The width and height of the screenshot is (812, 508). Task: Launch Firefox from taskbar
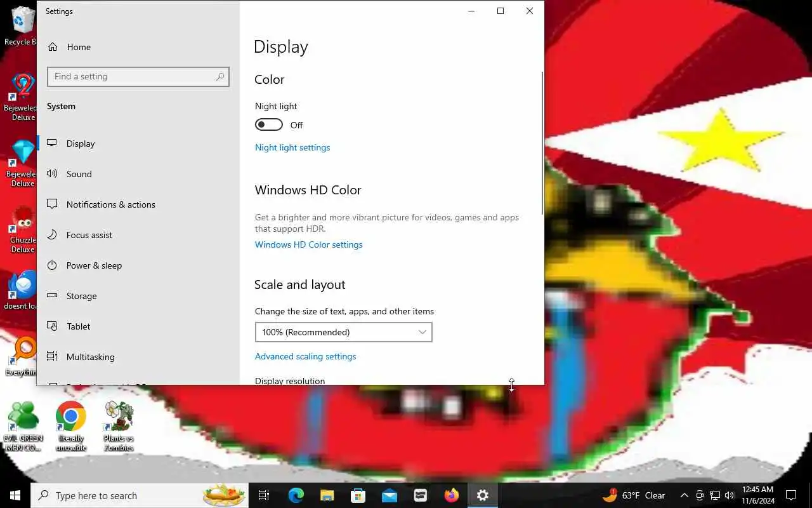(x=452, y=495)
